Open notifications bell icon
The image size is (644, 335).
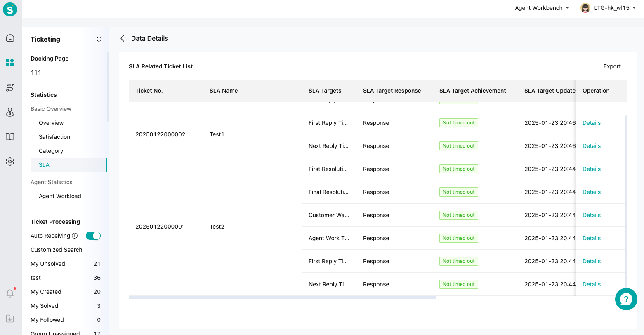pyautogui.click(x=10, y=293)
